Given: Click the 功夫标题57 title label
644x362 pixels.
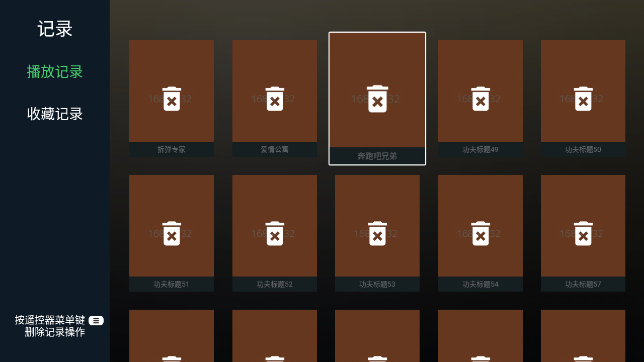Looking at the screenshot, I should click(x=583, y=284).
